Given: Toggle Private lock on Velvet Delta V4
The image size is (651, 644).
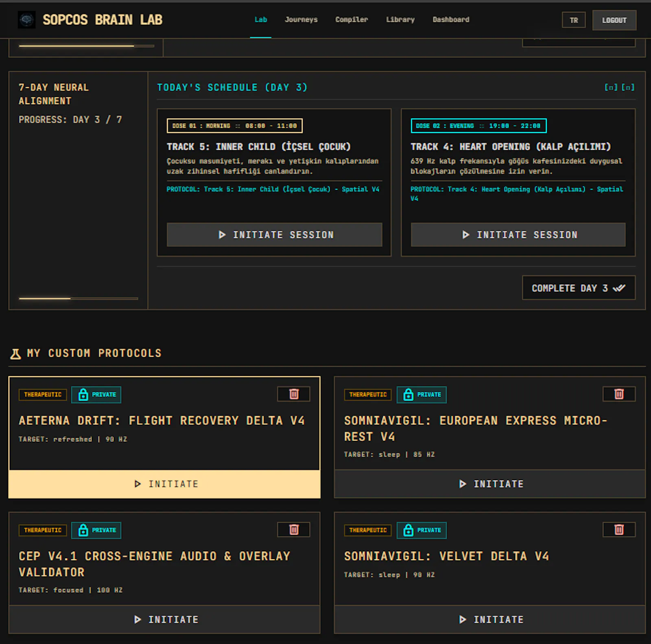Looking at the screenshot, I should click(422, 530).
